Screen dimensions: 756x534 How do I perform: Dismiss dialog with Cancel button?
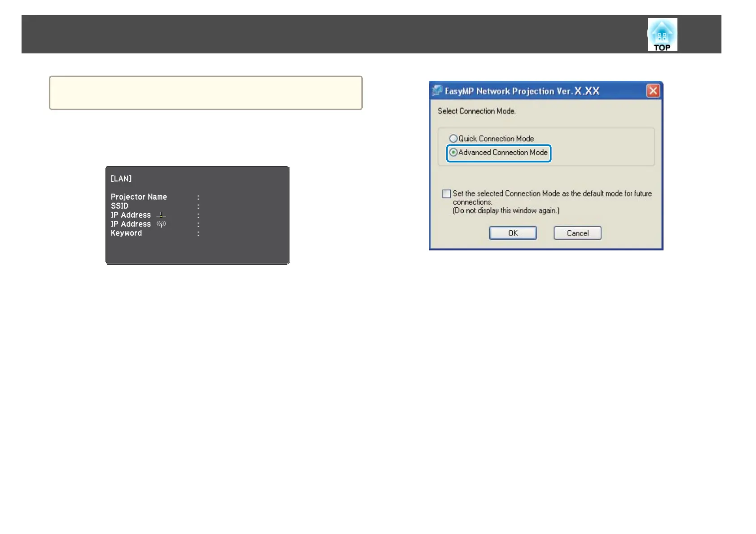[577, 233]
